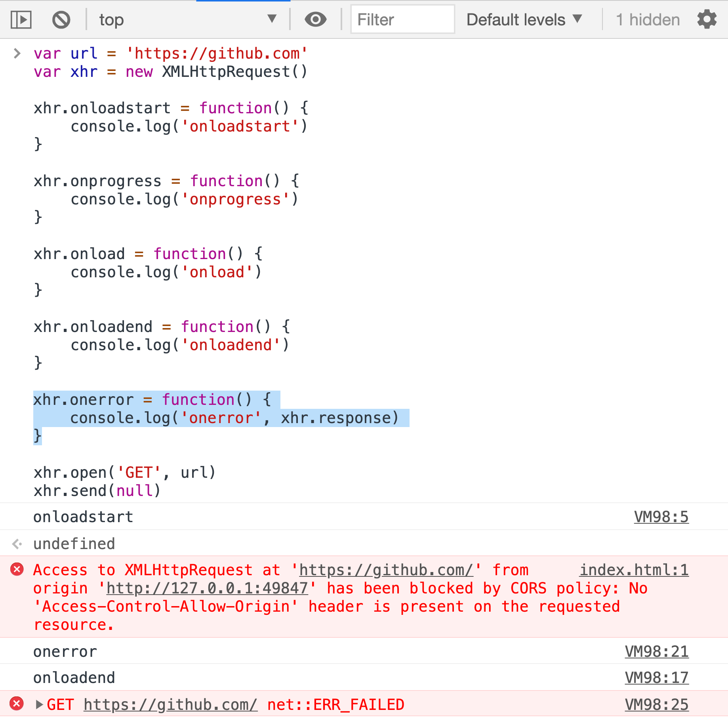The image size is (728, 721).
Task: Click the 'xhr.onload = function() {' line
Action: (x=148, y=254)
